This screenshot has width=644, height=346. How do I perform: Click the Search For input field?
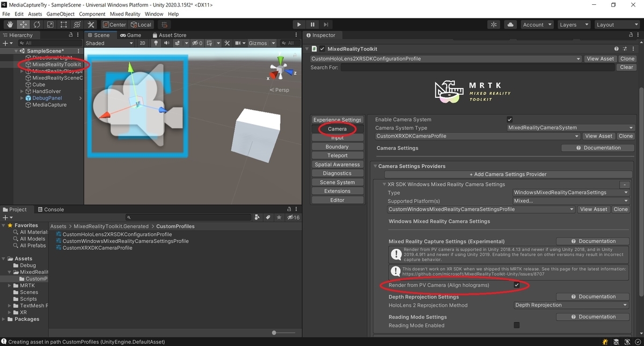478,67
